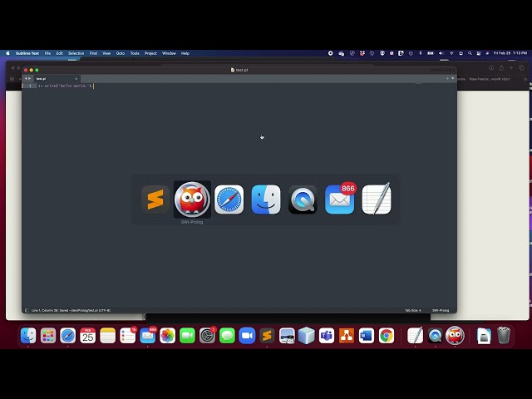Select Finder face in the app switcher

click(266, 199)
